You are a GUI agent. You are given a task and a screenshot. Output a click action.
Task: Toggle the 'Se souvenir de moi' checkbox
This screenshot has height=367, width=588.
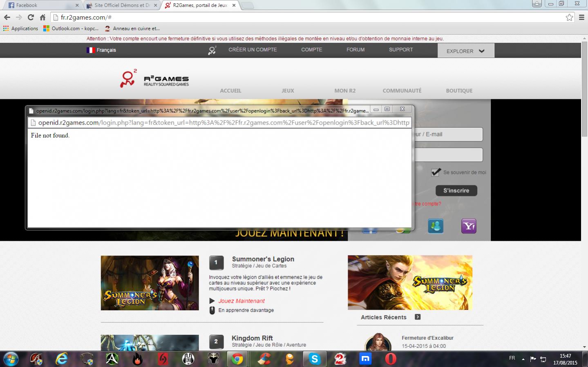click(436, 172)
